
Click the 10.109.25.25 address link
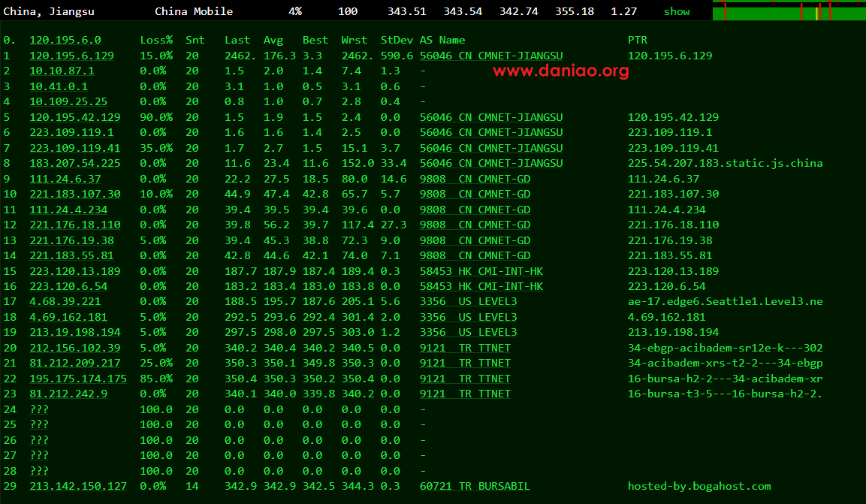click(68, 101)
